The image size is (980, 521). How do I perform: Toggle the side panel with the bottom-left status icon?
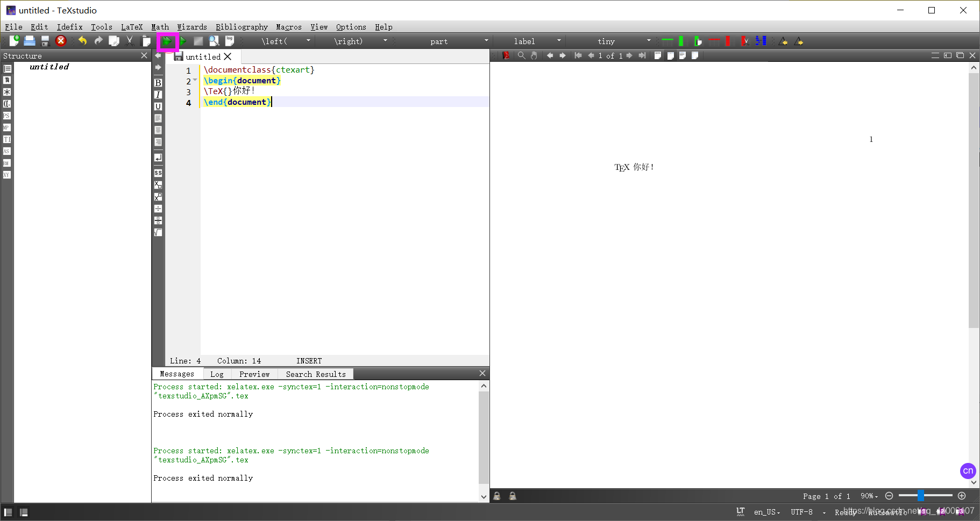click(x=8, y=512)
